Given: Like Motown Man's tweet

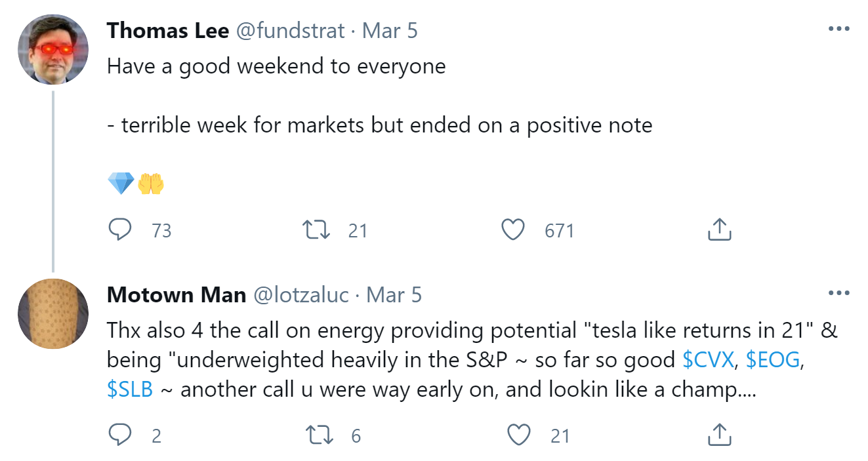Looking at the screenshot, I should [x=519, y=435].
